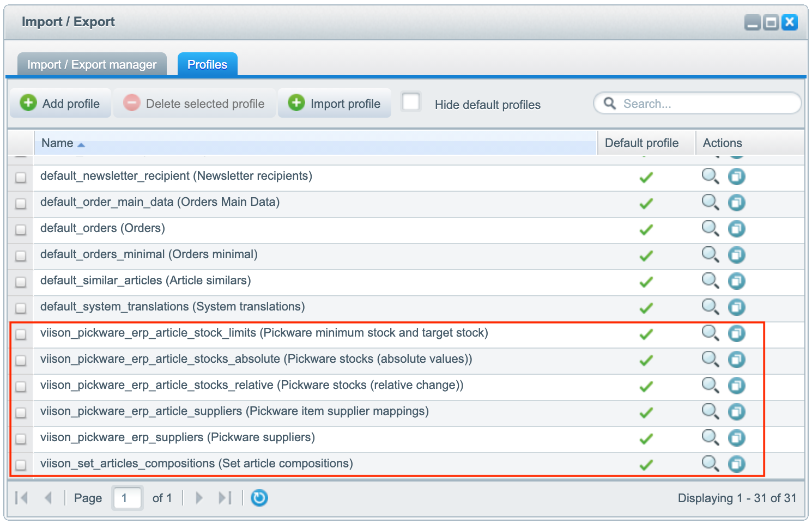The width and height of the screenshot is (812, 524).
Task: Tick viison_pickware_erp_article_stocks_relative checkbox
Action: click(x=21, y=387)
